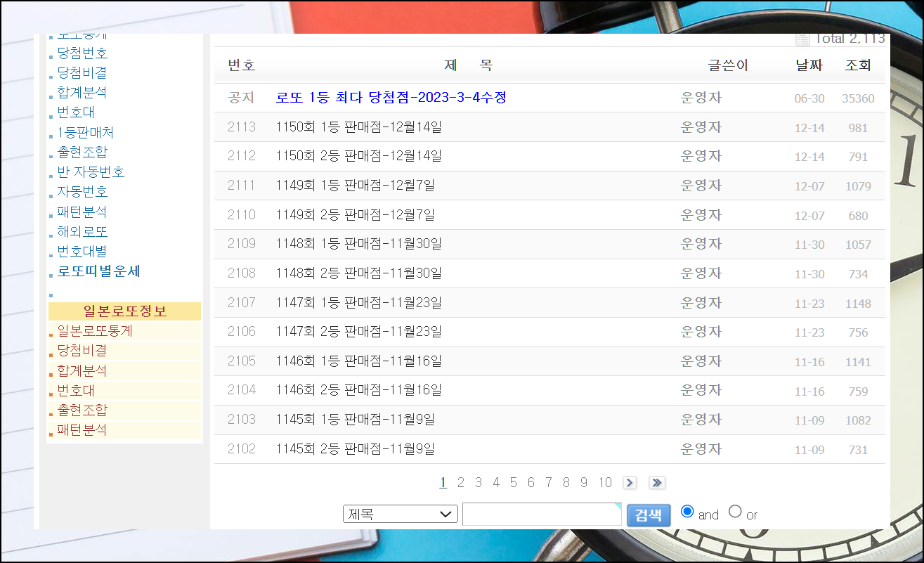The image size is (924, 563).
Task: Open the 제목 search field dropdown
Action: [401, 514]
